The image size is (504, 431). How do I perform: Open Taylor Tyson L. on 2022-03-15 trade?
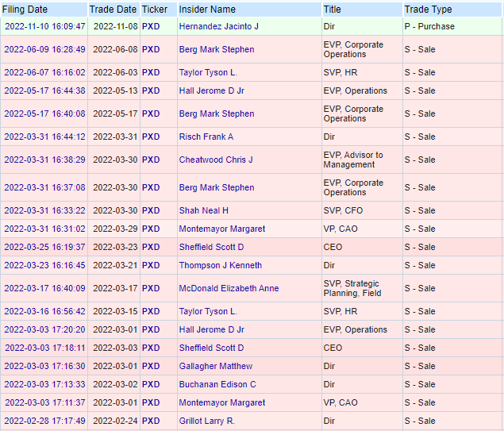tap(208, 311)
